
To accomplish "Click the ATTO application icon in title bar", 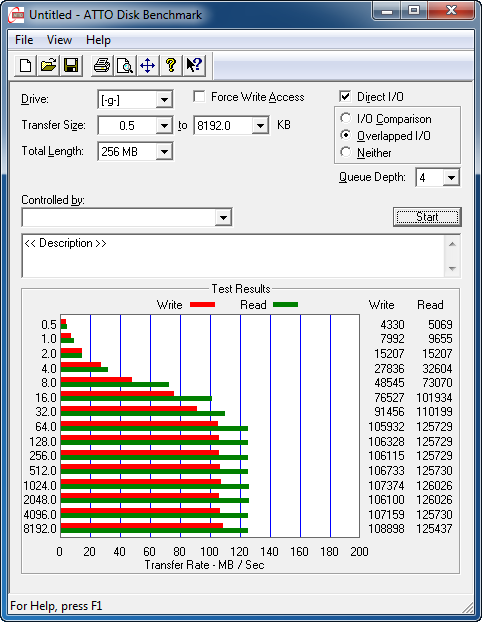I will coord(16,15).
